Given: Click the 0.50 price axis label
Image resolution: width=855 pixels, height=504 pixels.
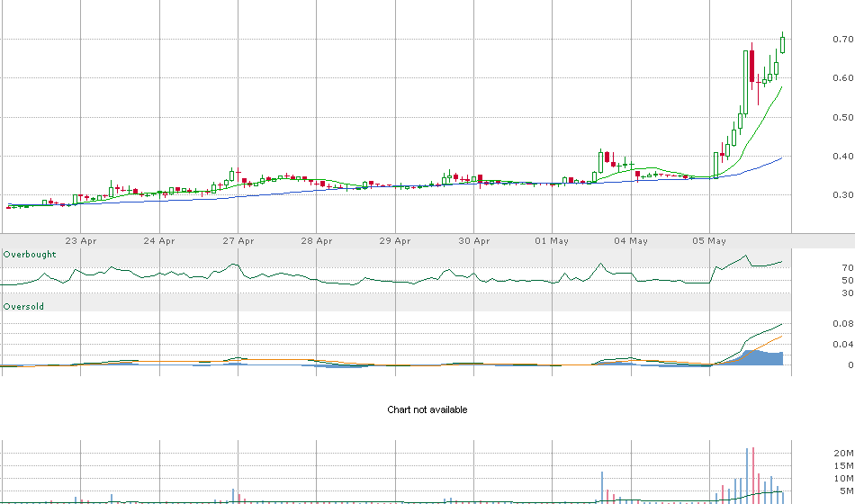Looking at the screenshot, I should 843,117.
